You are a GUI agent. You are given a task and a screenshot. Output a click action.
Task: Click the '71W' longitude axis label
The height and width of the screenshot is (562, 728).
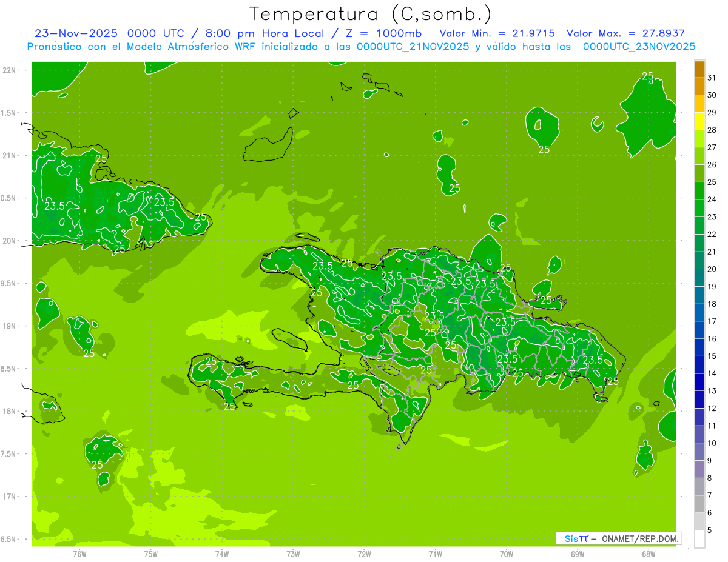tap(435, 554)
